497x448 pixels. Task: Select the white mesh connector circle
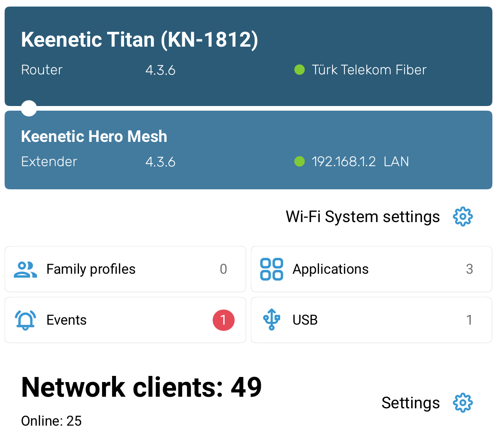(x=29, y=108)
